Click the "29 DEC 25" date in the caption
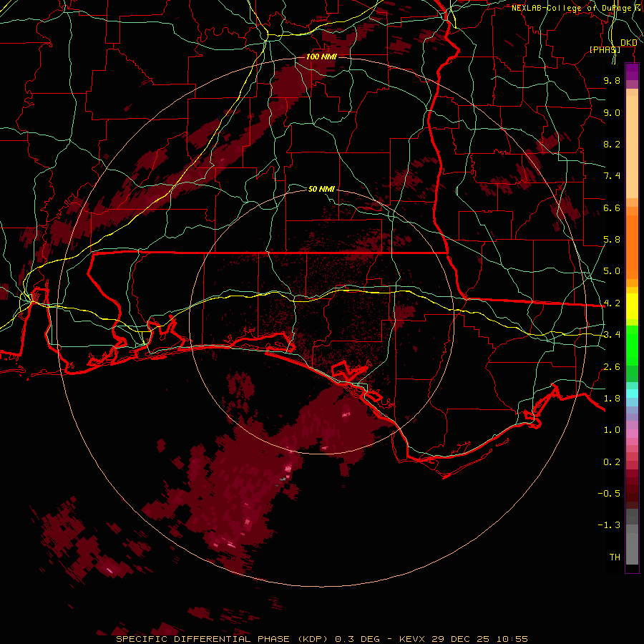Viewport: 644px width, 644px height. pyautogui.click(x=461, y=639)
